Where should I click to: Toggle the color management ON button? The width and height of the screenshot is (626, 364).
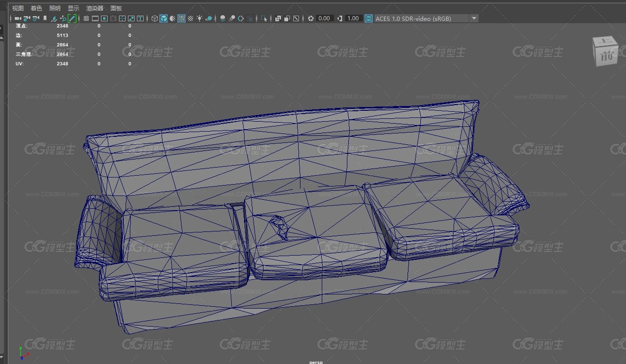[369, 18]
